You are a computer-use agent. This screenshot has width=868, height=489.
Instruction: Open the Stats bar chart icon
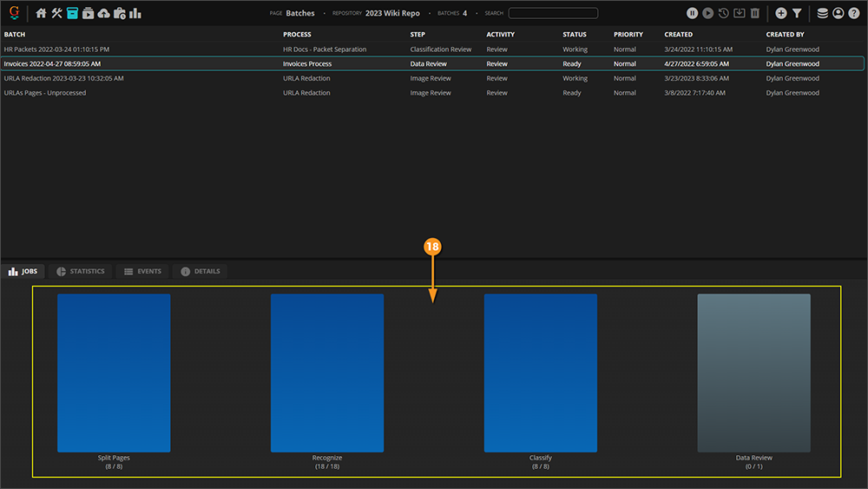point(135,13)
